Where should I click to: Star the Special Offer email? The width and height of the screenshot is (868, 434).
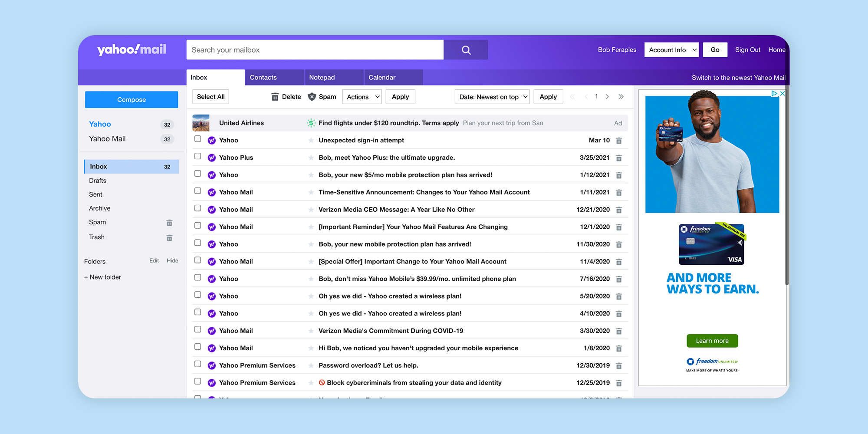[311, 262]
